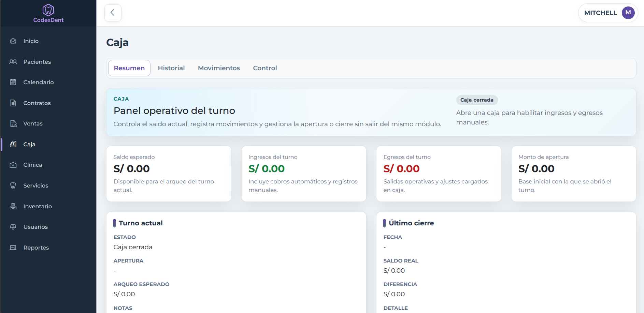Select the Resumen tab

129,68
